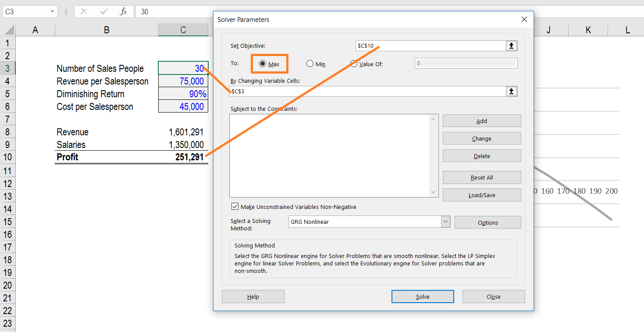Click cell with Number of Sales People label

107,68
